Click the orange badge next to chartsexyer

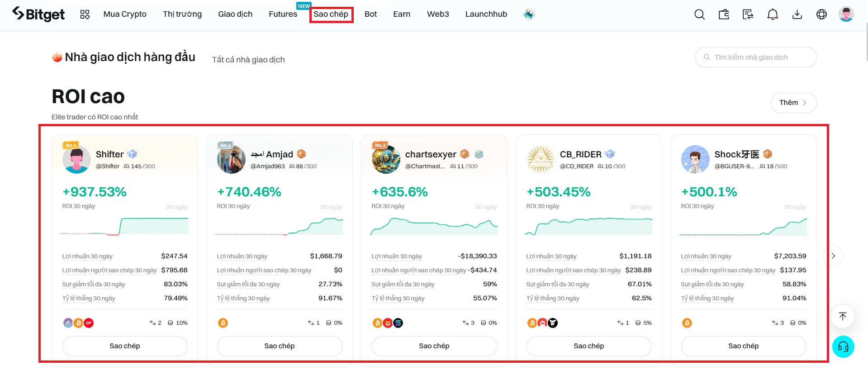[x=465, y=154]
